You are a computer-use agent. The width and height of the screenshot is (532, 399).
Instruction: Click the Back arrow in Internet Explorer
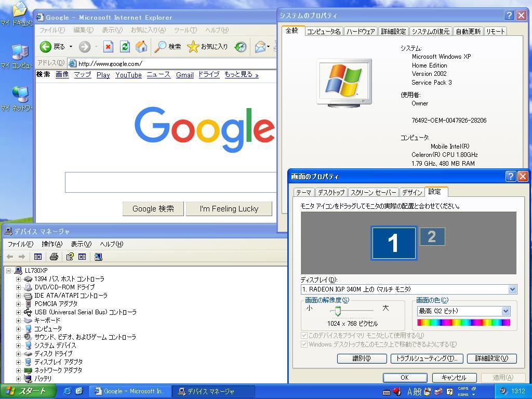(x=46, y=46)
